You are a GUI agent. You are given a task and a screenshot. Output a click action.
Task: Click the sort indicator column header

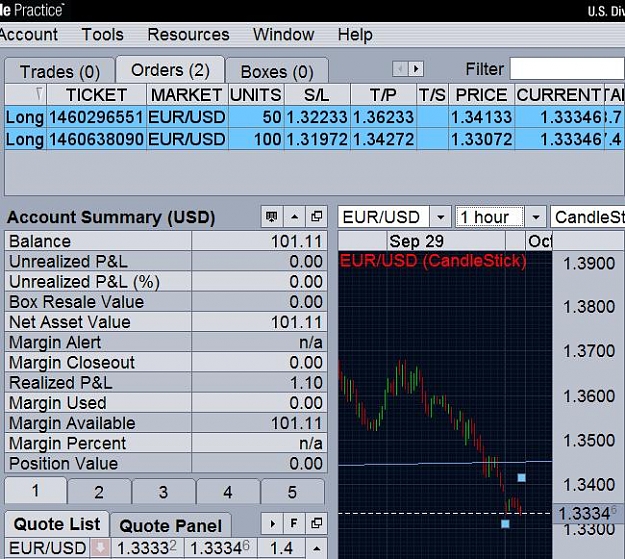point(26,95)
